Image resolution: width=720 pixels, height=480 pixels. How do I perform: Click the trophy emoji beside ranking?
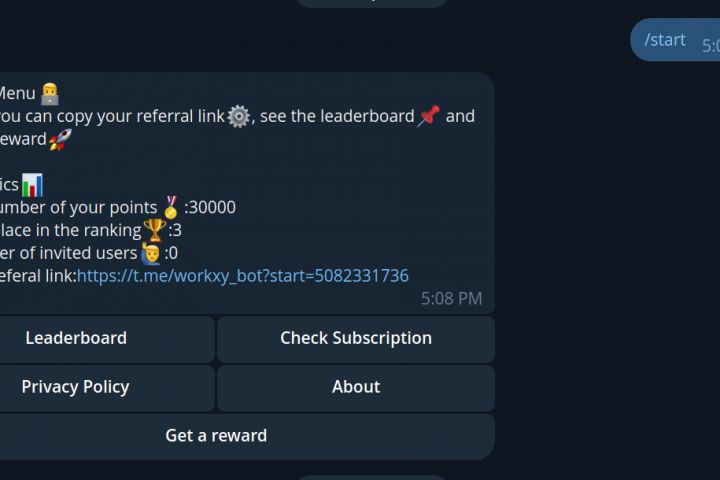tap(155, 230)
